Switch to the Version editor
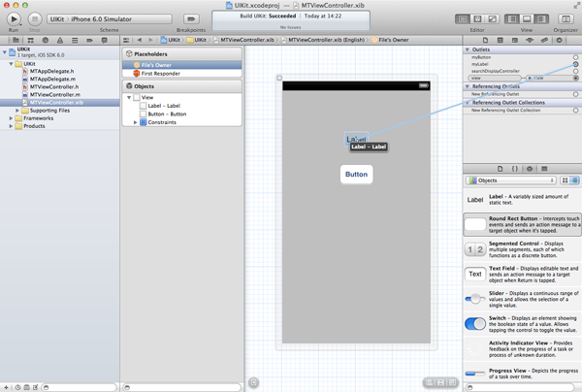 492,19
